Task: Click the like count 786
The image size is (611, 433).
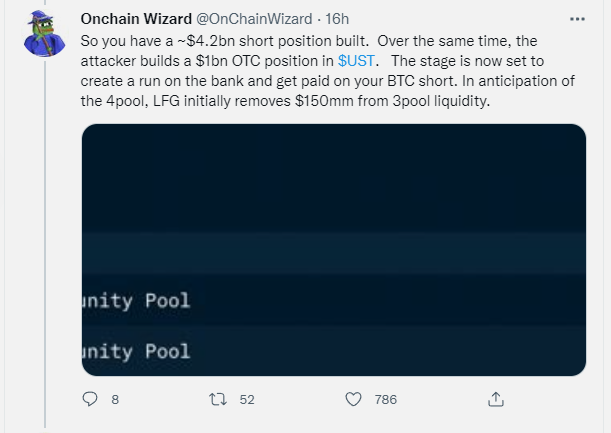Action: coord(385,399)
